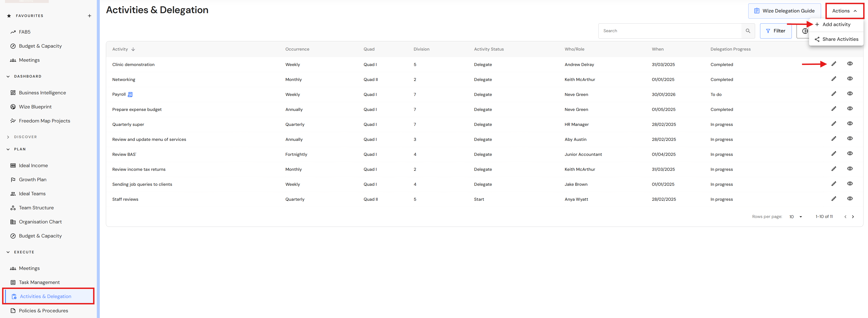Open the Wize Delegation Guide

[x=784, y=11]
